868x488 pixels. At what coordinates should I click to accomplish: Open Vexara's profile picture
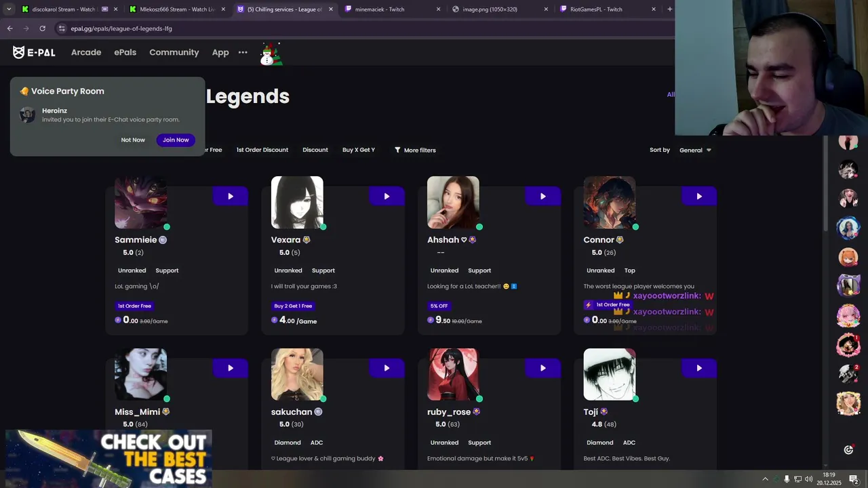point(297,203)
